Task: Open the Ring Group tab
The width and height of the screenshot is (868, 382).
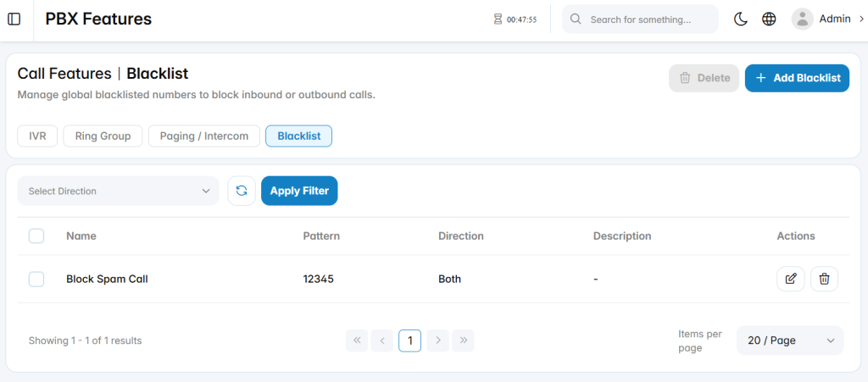Action: (103, 136)
